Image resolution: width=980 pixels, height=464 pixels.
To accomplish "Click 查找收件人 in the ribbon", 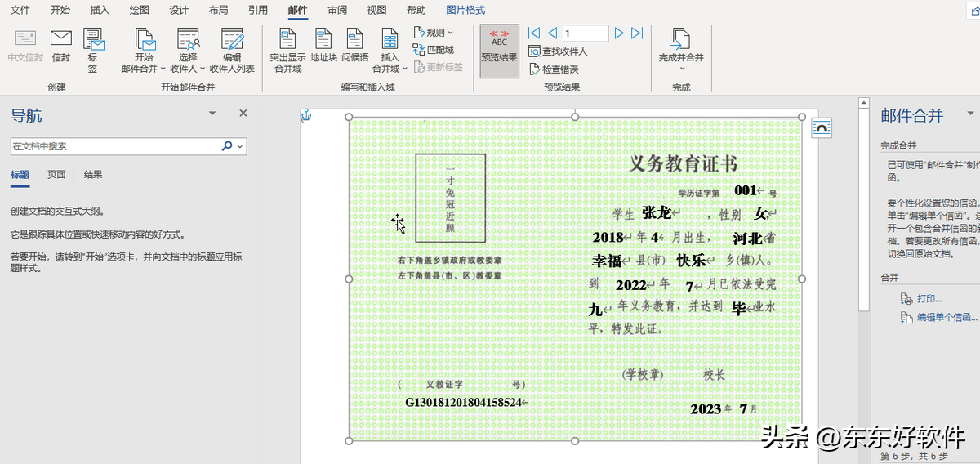I will point(559,51).
